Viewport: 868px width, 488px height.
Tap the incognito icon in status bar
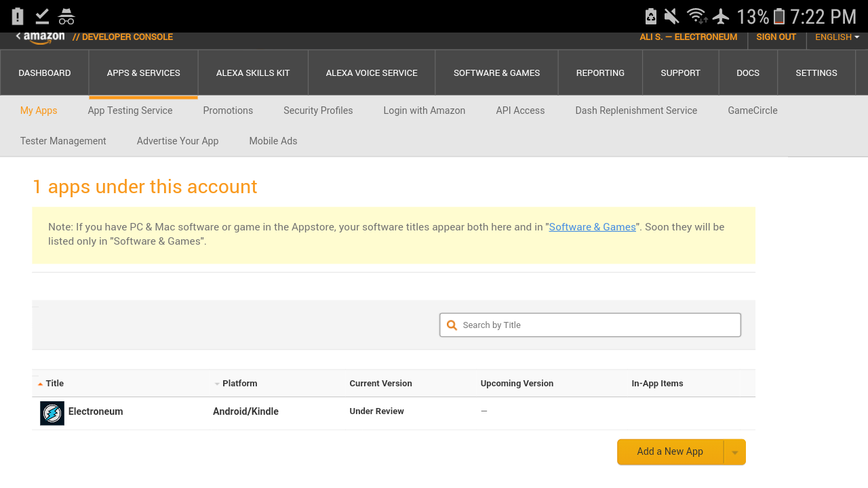point(66,16)
